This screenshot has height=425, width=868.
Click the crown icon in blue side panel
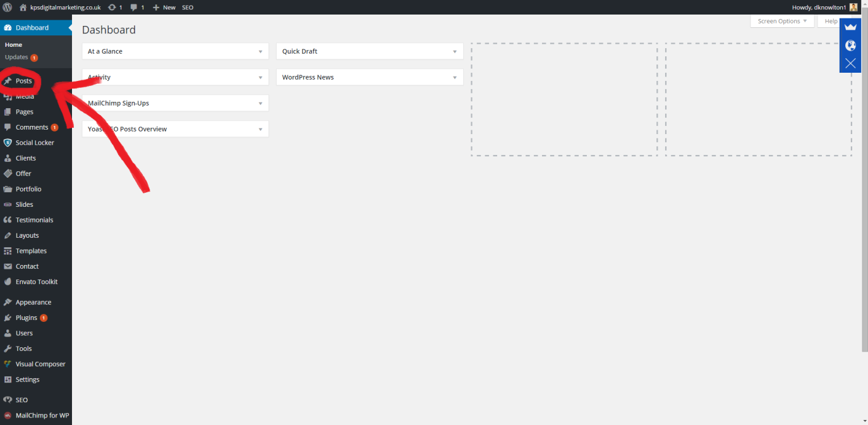click(x=850, y=27)
